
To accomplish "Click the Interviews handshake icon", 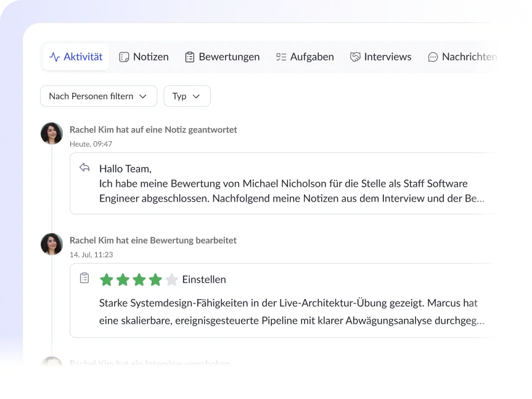I will [355, 57].
